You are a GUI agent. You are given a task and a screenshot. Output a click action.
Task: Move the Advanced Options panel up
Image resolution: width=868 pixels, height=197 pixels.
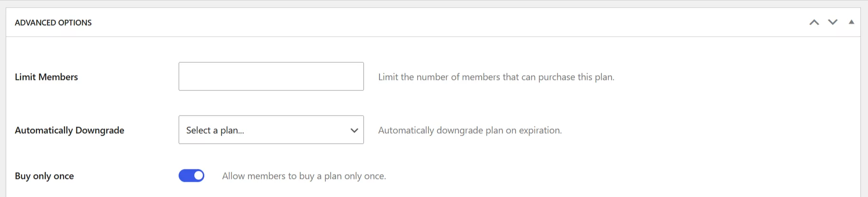click(814, 22)
